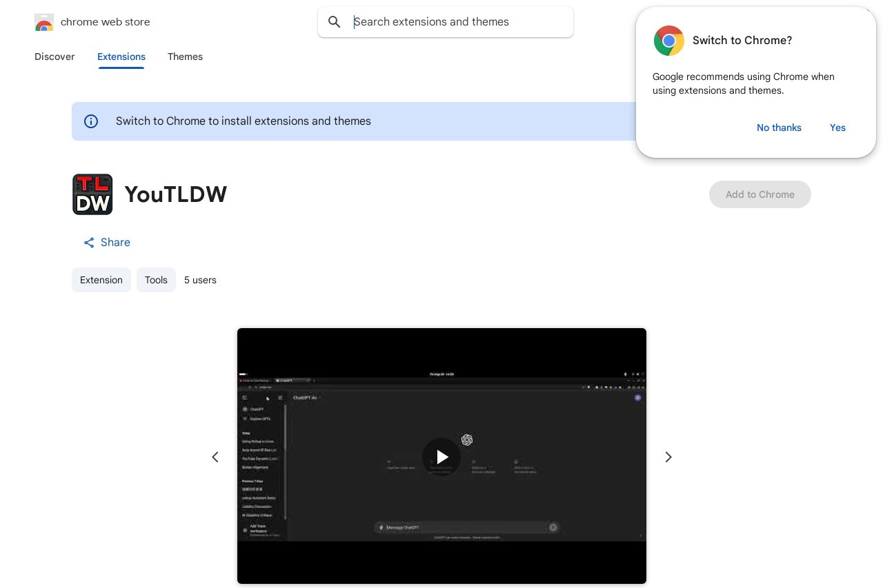Click the YouTLDW extension icon
Viewport: 883px width, 588px height.
(92, 194)
